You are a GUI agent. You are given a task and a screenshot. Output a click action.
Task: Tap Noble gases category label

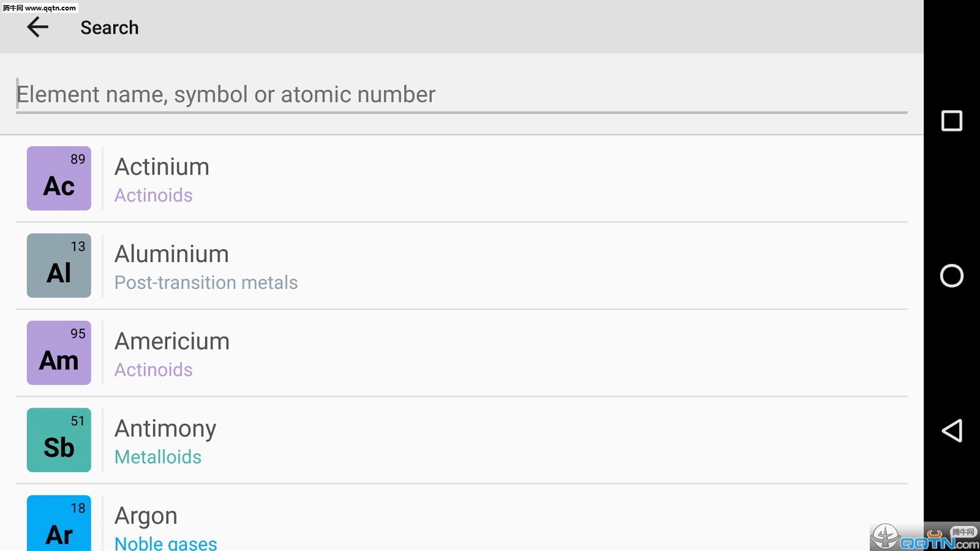tap(165, 543)
